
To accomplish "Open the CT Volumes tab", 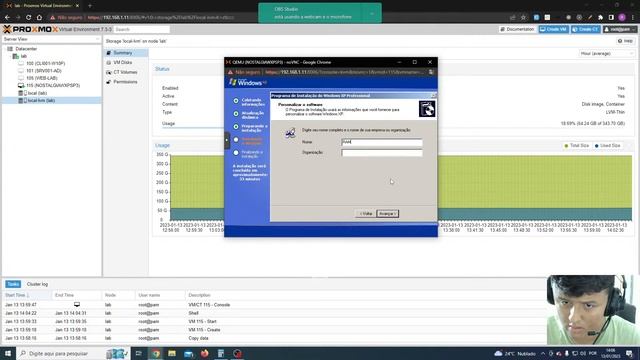I will tap(126, 72).
